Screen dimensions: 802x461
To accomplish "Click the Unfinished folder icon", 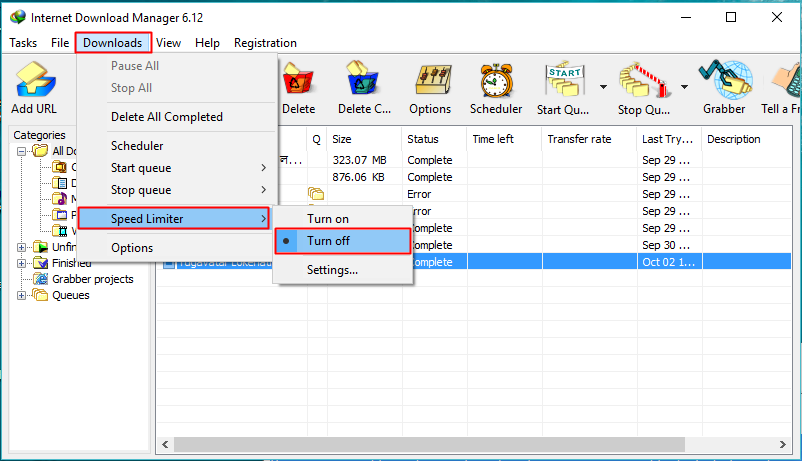I will tap(40, 247).
